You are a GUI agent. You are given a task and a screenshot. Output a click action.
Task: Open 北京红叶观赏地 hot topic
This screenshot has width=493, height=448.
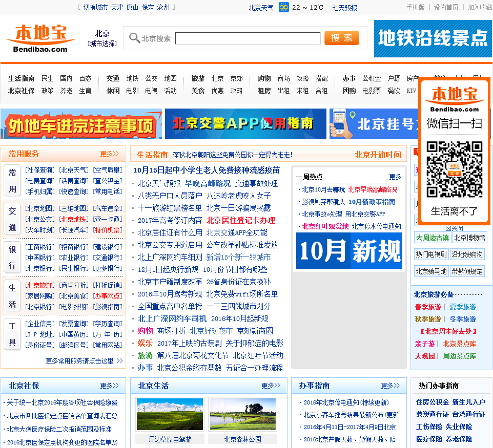(325, 226)
